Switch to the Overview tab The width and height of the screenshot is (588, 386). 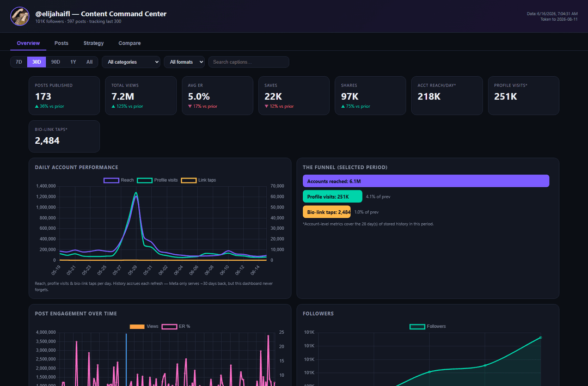pos(28,43)
